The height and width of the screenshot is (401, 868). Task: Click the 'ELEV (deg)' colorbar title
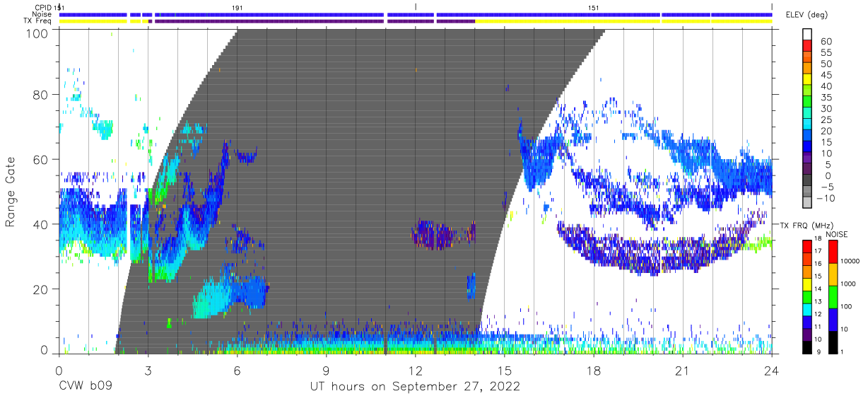pos(806,14)
